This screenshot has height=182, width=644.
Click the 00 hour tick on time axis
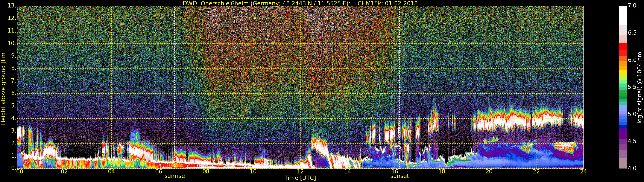click(x=20, y=172)
